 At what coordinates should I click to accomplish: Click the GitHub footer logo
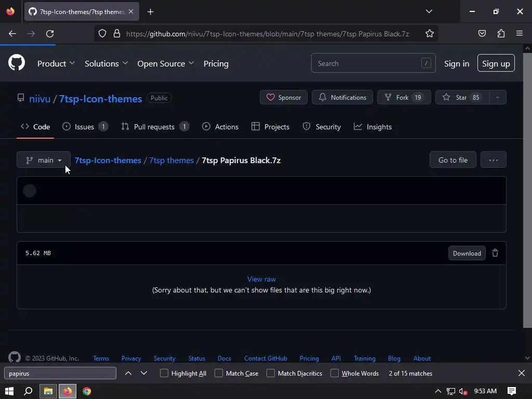click(14, 357)
